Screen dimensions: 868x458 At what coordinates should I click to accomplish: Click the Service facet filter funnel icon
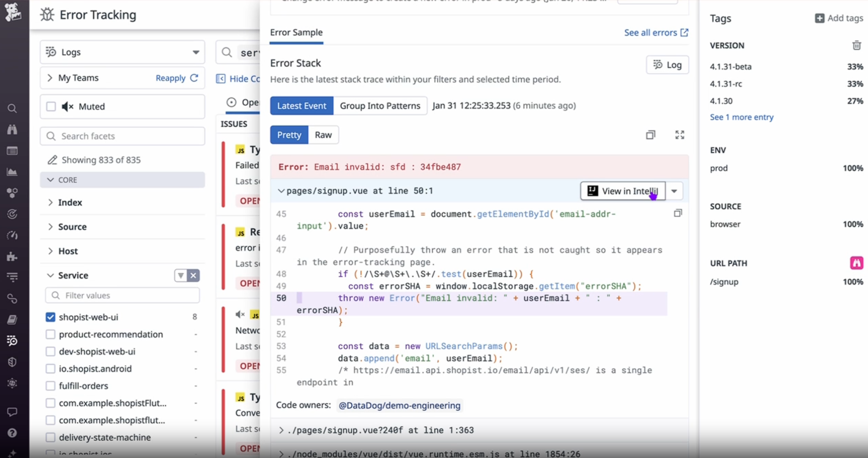pos(181,275)
